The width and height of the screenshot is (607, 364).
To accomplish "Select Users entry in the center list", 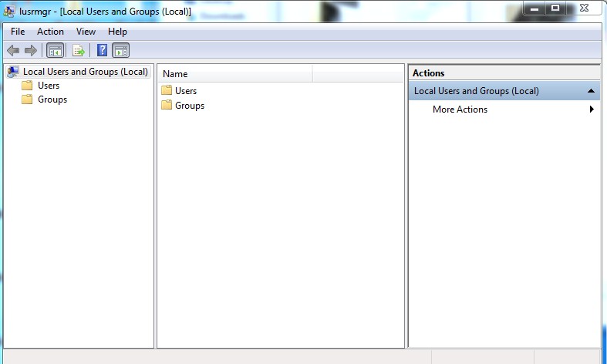I will click(186, 90).
